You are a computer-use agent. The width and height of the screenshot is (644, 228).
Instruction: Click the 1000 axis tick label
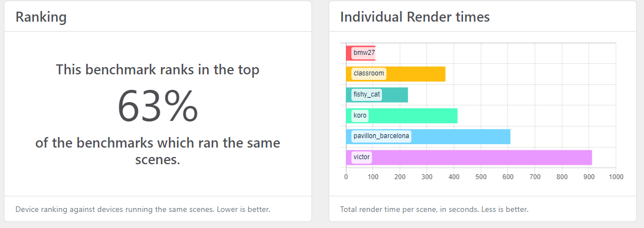(616, 177)
